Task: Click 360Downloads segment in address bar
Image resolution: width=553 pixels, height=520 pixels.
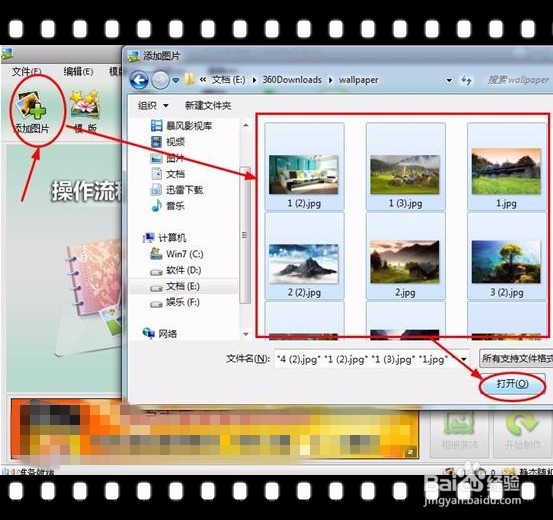Action: click(292, 80)
